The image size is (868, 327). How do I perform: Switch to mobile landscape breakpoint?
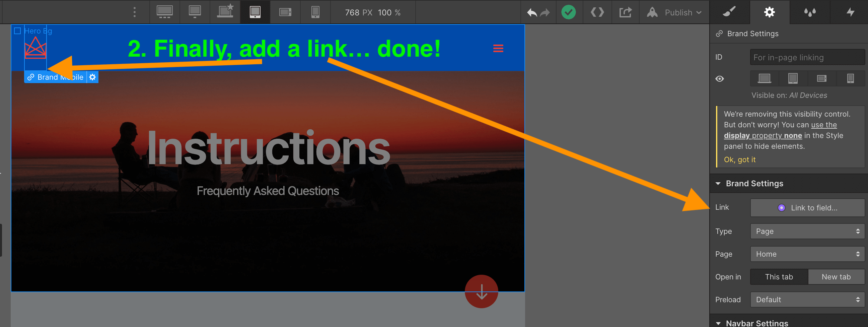285,12
